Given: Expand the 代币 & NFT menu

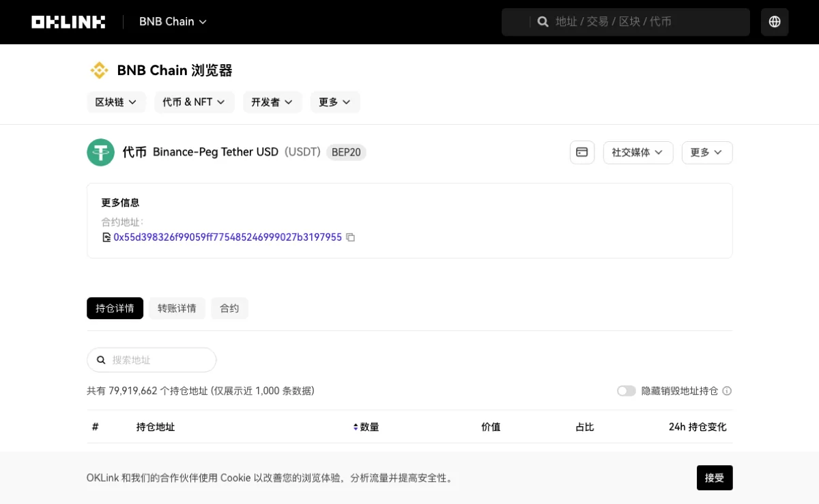Looking at the screenshot, I should click(194, 102).
